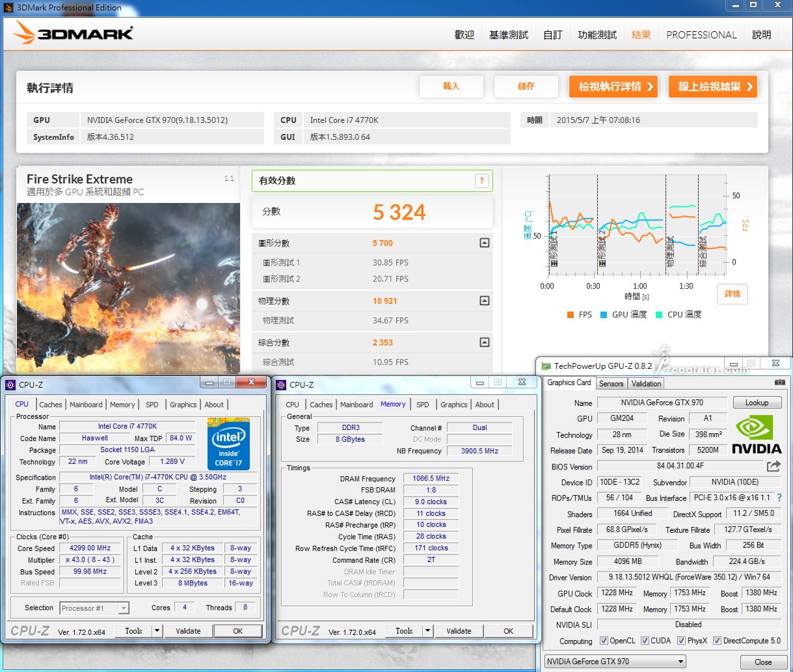Open the 歡迎 tab in 3DMark
The width and height of the screenshot is (793, 672).
pos(464,34)
